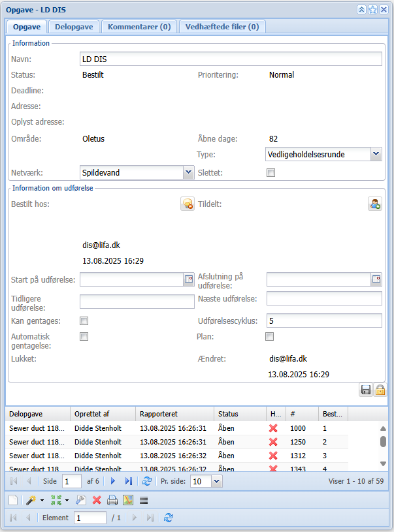The height and width of the screenshot is (532, 394).
Task: Expand the Netværk dropdown showing Spildevand
Action: tap(189, 172)
